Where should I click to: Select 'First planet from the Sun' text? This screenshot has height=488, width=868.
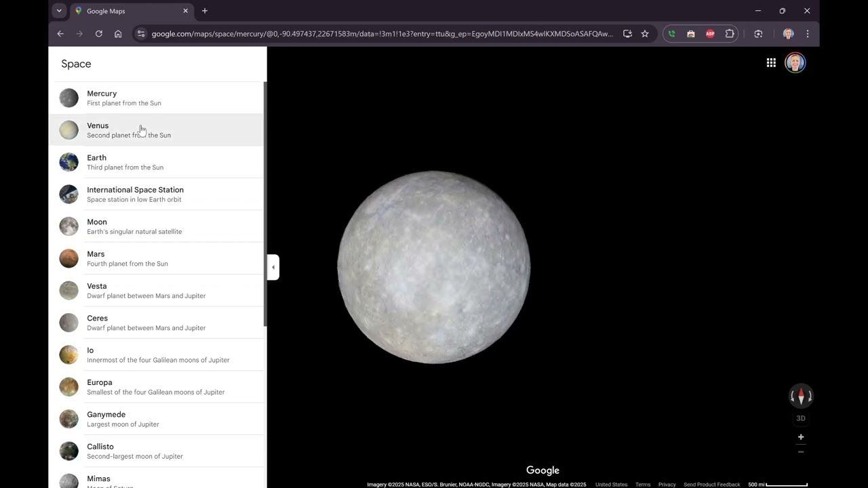pyautogui.click(x=124, y=103)
